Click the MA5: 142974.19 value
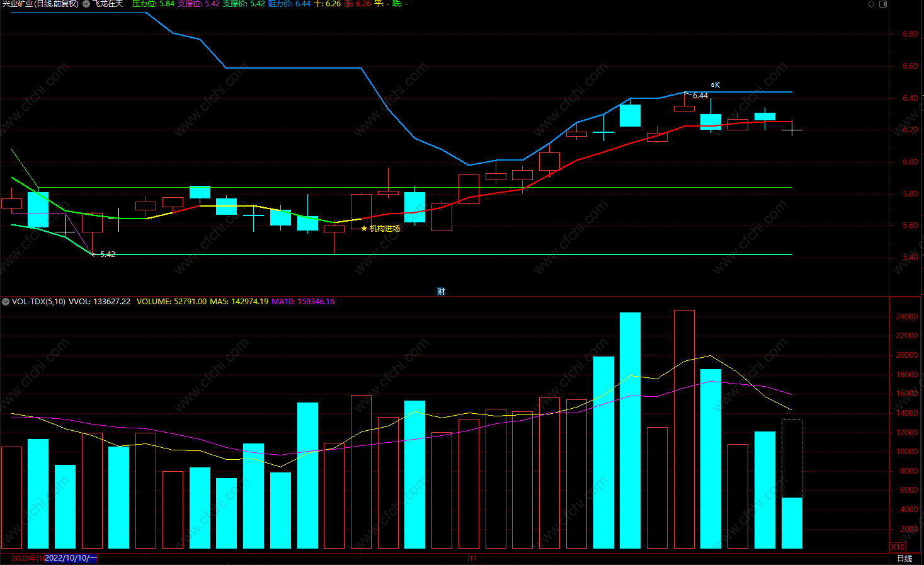This screenshot has width=924, height=565. click(239, 302)
